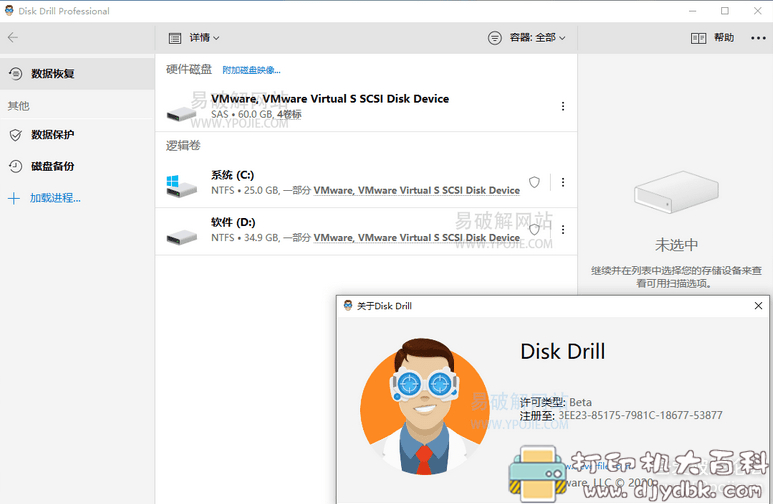773x504 pixels.
Task: Click the 逻辑卷 section header
Action: pyautogui.click(x=183, y=145)
